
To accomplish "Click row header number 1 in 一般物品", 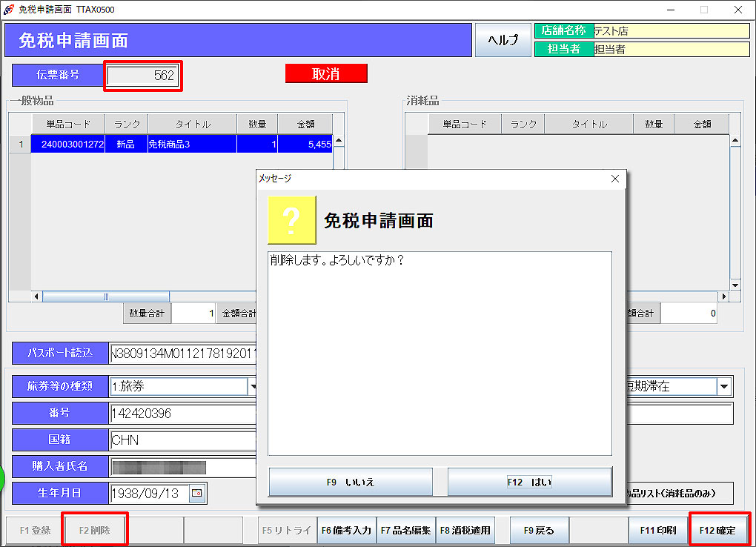I will point(21,144).
